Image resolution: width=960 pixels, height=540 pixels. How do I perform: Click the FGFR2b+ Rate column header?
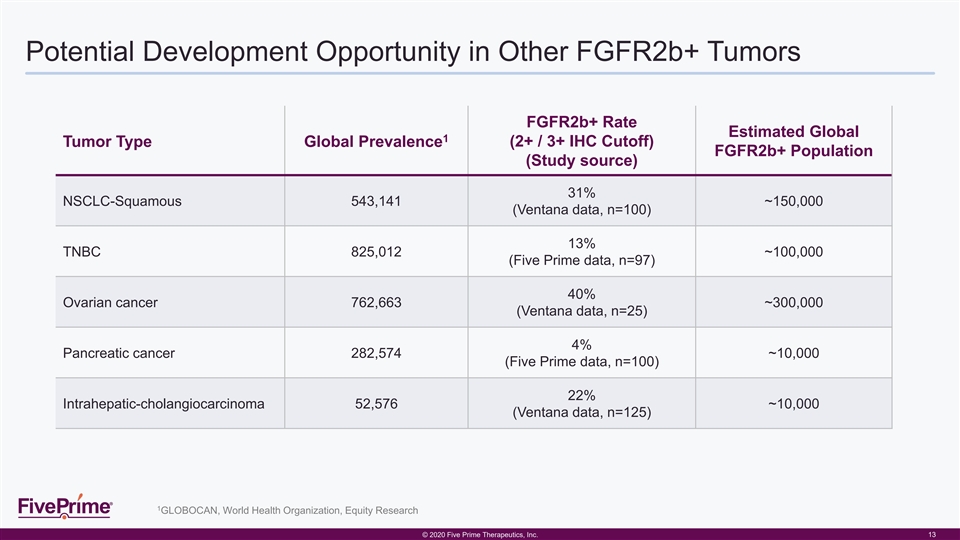581,141
